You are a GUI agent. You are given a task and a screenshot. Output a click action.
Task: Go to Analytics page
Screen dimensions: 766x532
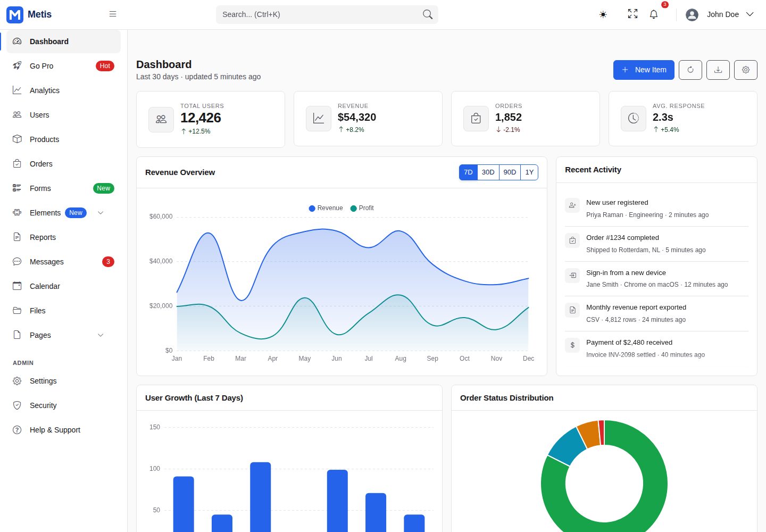click(64, 90)
